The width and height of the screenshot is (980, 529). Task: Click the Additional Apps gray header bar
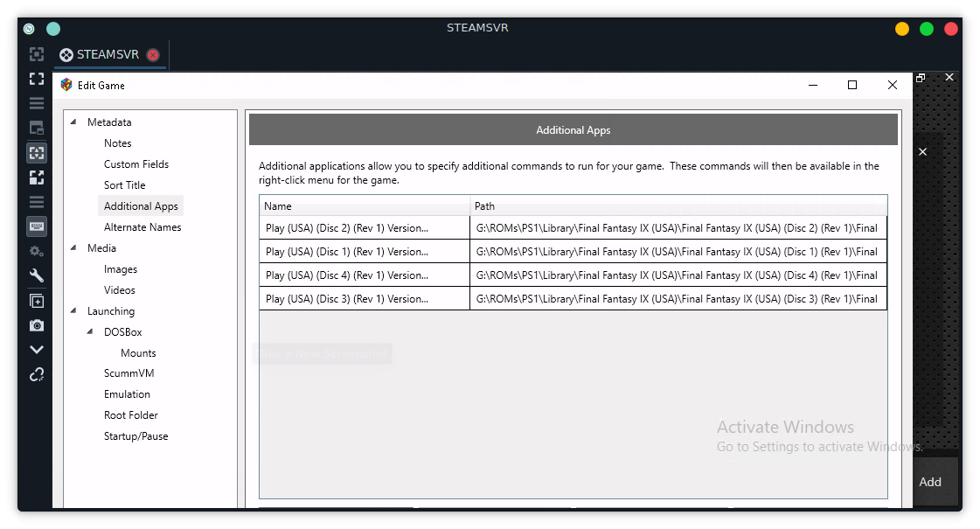[573, 129]
